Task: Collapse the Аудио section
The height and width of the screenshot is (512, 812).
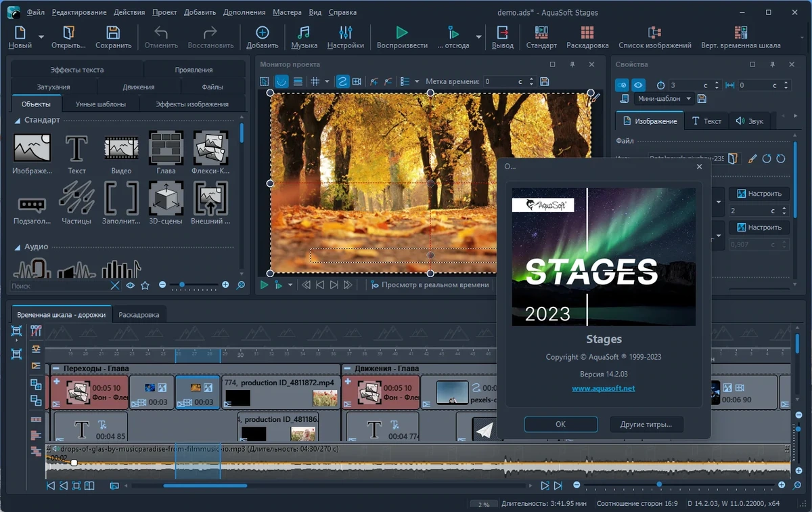Action: pos(18,247)
